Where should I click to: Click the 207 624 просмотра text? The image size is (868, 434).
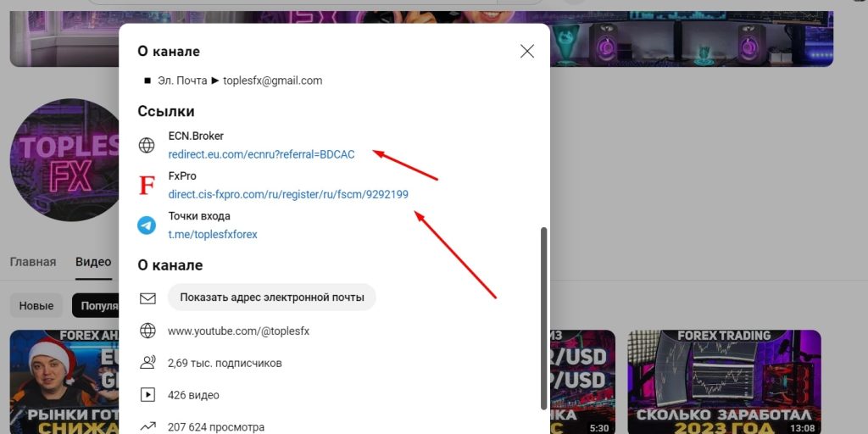pos(216,427)
